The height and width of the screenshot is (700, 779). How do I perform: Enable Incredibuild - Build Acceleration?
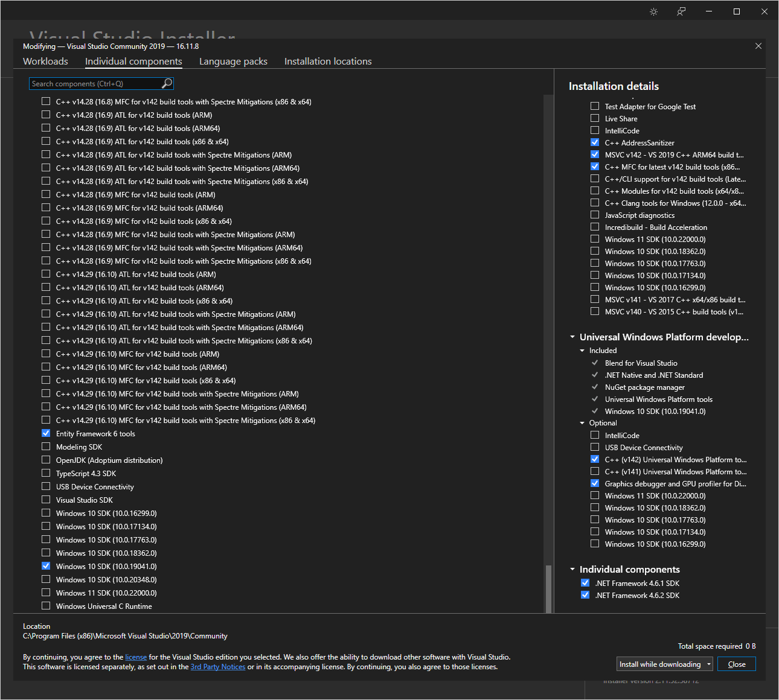pyautogui.click(x=595, y=227)
